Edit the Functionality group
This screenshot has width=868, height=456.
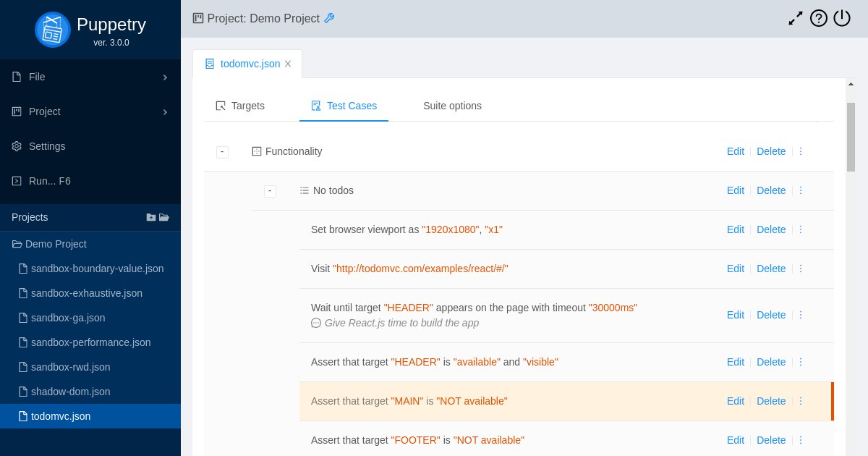pos(736,151)
